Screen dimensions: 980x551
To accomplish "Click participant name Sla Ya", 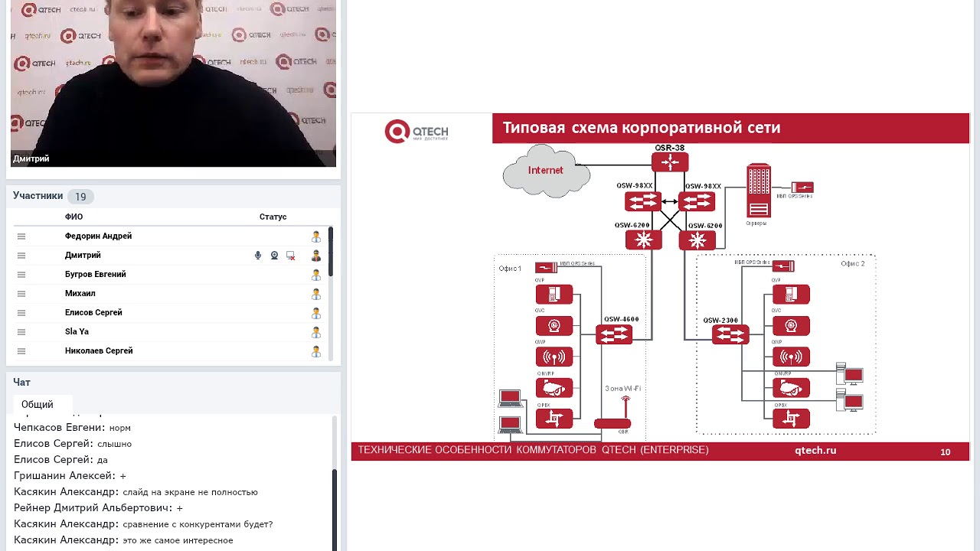I will click(x=77, y=332).
